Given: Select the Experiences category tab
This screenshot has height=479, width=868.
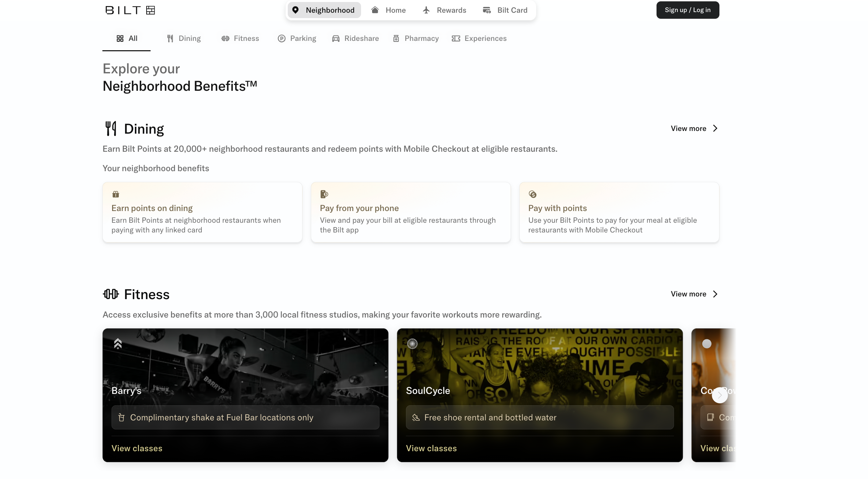Looking at the screenshot, I should pyautogui.click(x=479, y=39).
